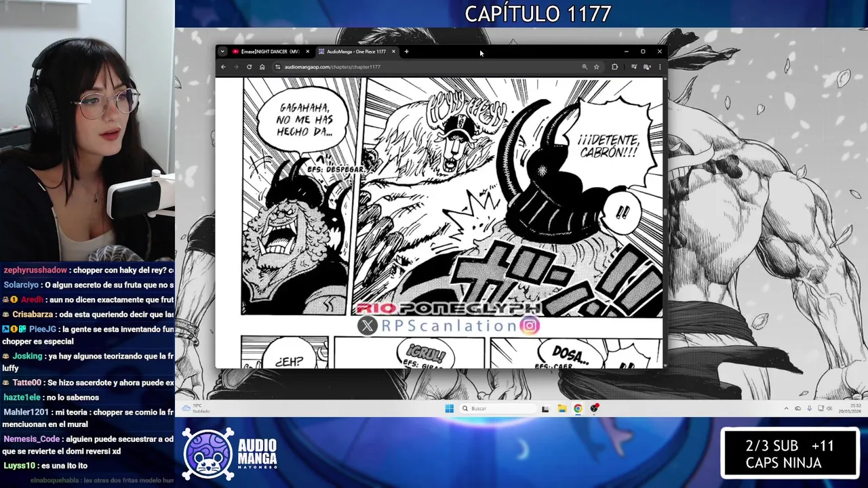The height and width of the screenshot is (488, 868).
Task: Reload the AudioManga page
Action: tap(249, 67)
